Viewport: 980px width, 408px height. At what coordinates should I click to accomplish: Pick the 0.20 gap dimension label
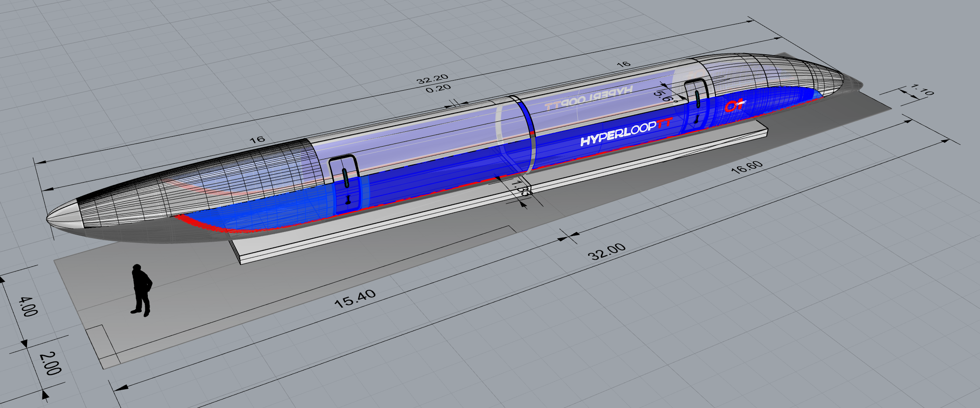pos(438,89)
